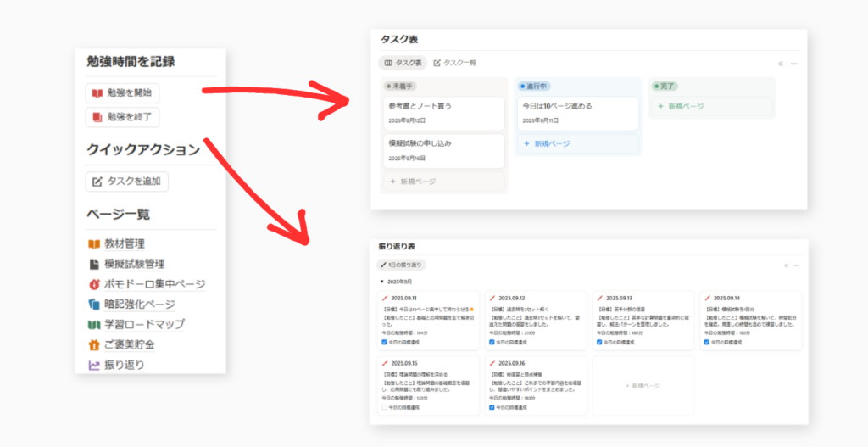Click the green map icon beside 学習ロードマップ
This screenshot has width=868, height=447.
(x=94, y=325)
